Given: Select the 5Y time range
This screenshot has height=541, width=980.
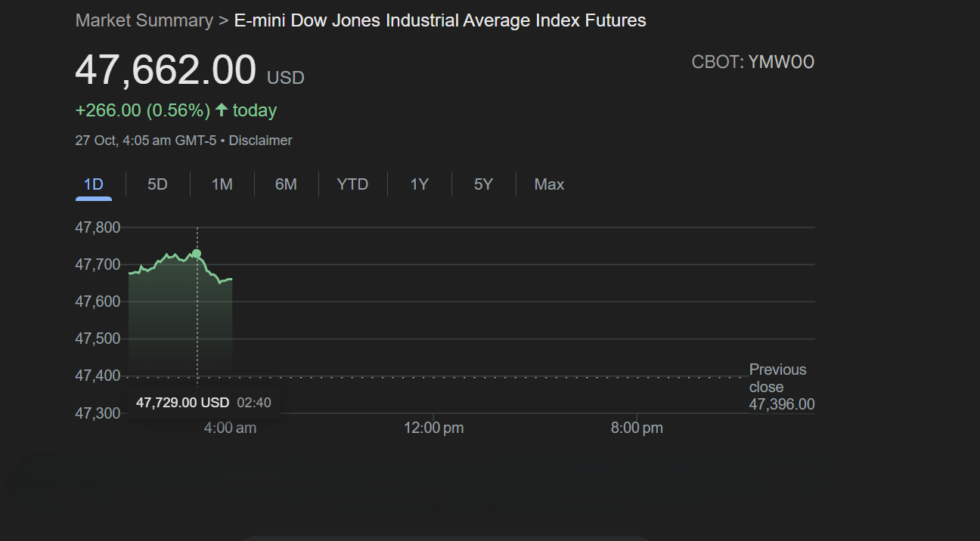Looking at the screenshot, I should pos(483,184).
